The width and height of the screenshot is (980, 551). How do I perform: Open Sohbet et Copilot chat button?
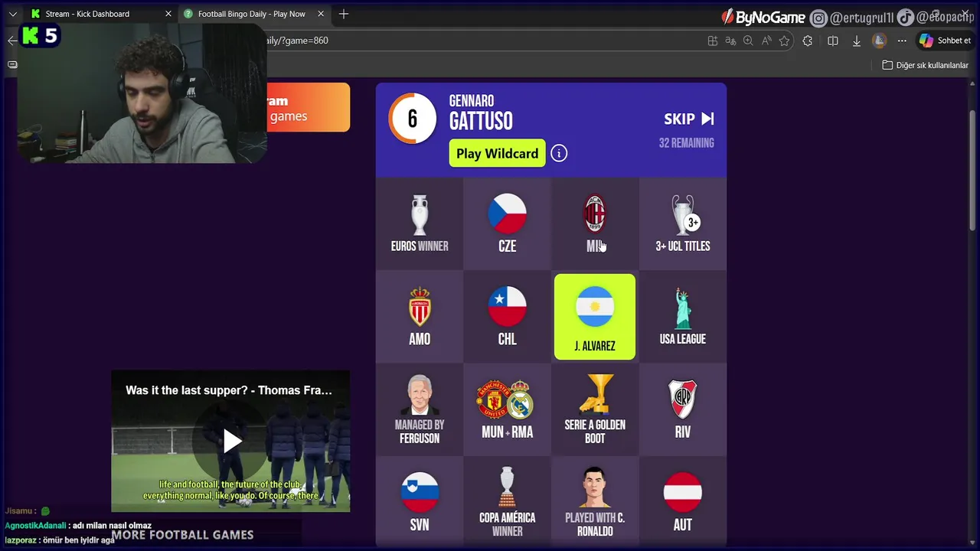click(946, 41)
